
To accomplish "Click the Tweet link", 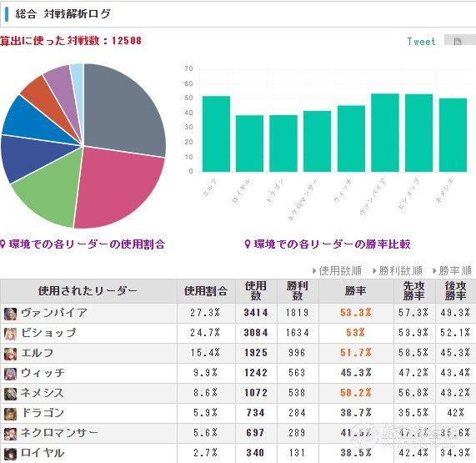I will 421,42.
